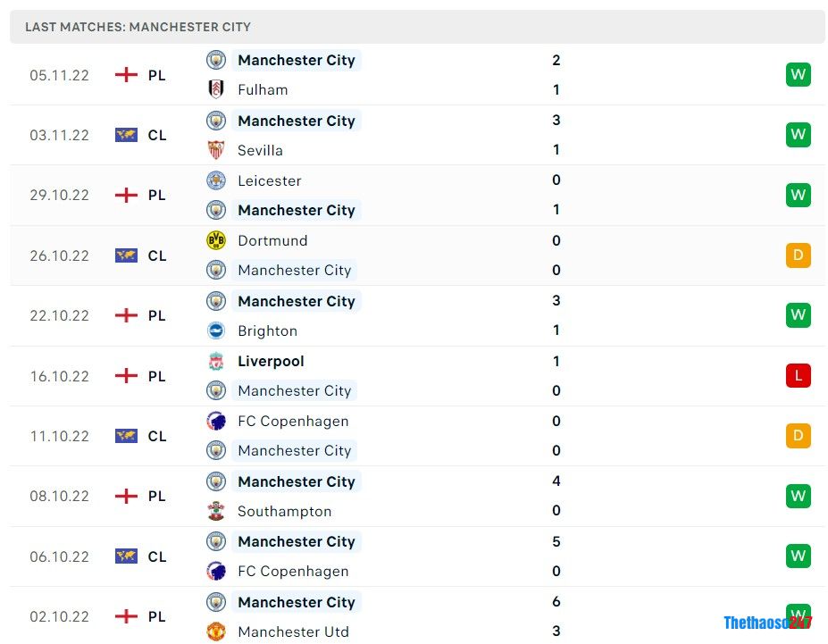Open the Manchester City link versus Fulham
The image size is (828, 644).
coord(297,60)
